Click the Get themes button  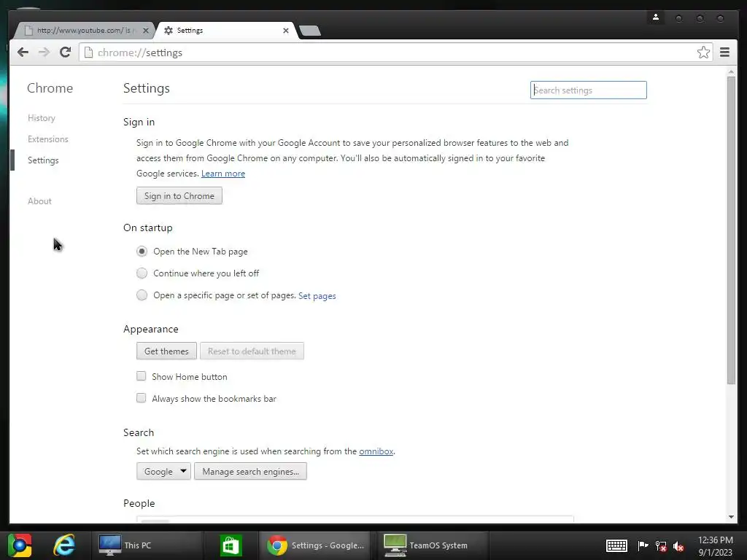tap(166, 351)
